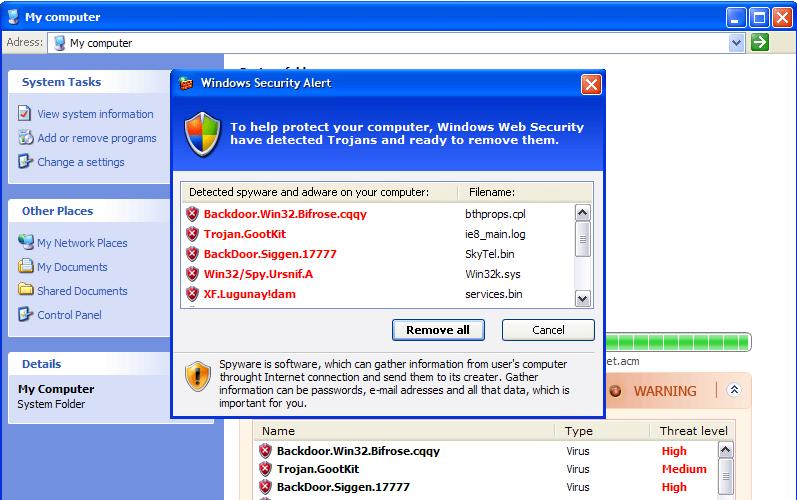The image size is (797, 500).
Task: Click filename services.bin
Action: click(494, 294)
